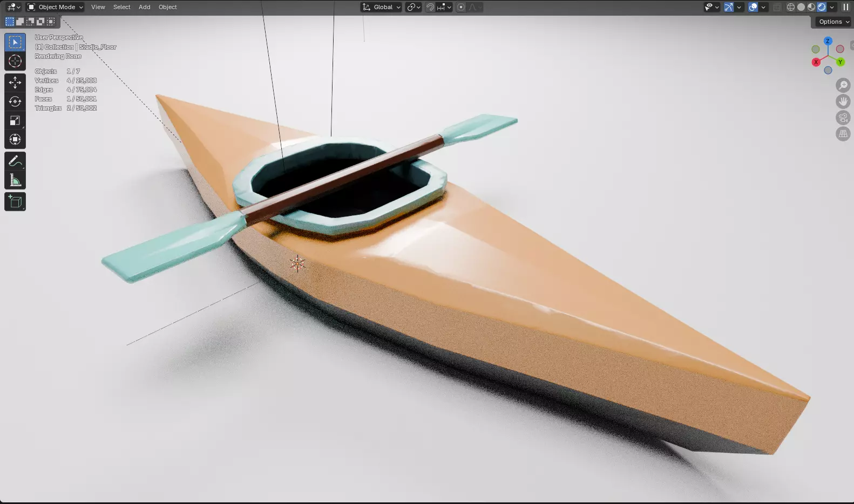Screen dimensions: 854x504
Task: Click the Vertices count "4 / 25,008"
Action: (82, 80)
